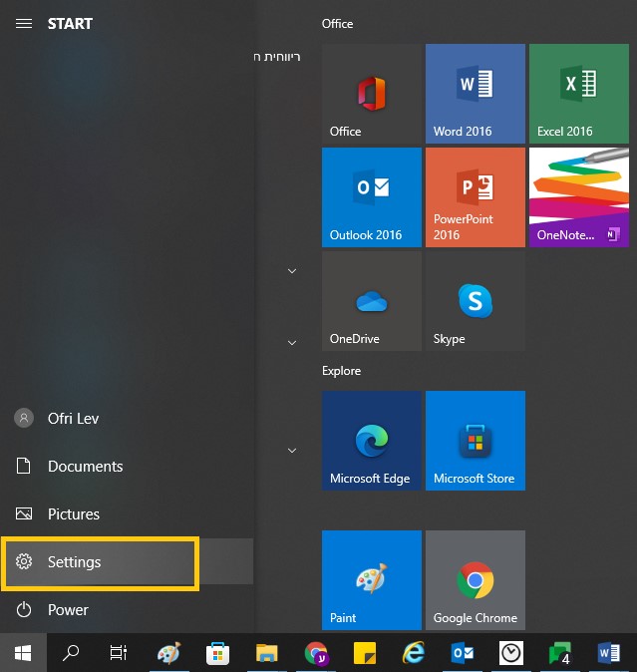
Task: Switch to Outlook in the taskbar
Action: (463, 653)
